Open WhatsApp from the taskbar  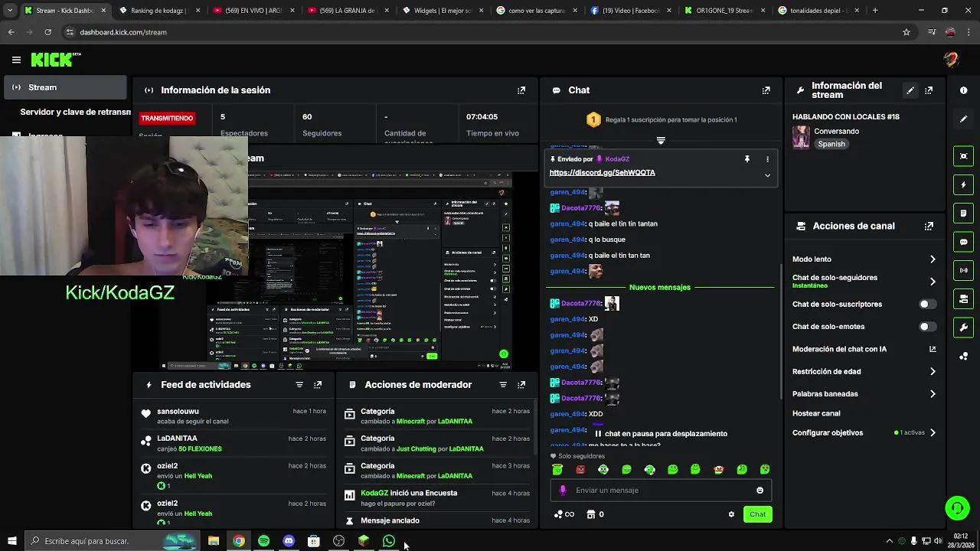(389, 541)
